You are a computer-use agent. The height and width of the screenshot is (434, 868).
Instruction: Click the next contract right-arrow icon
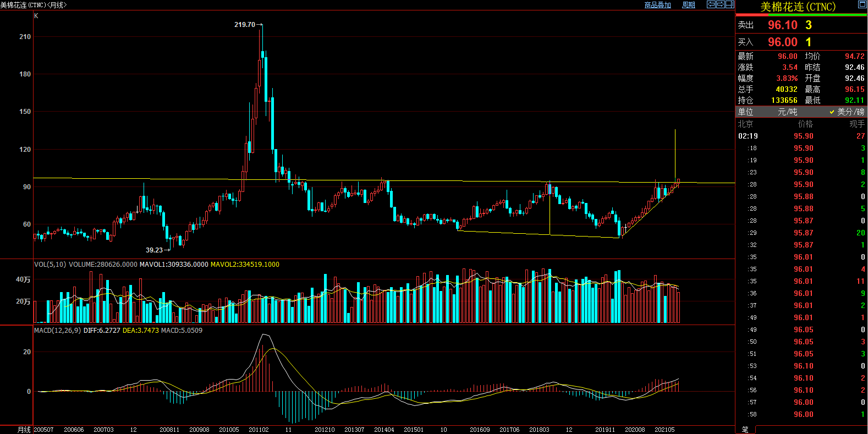click(x=721, y=4)
